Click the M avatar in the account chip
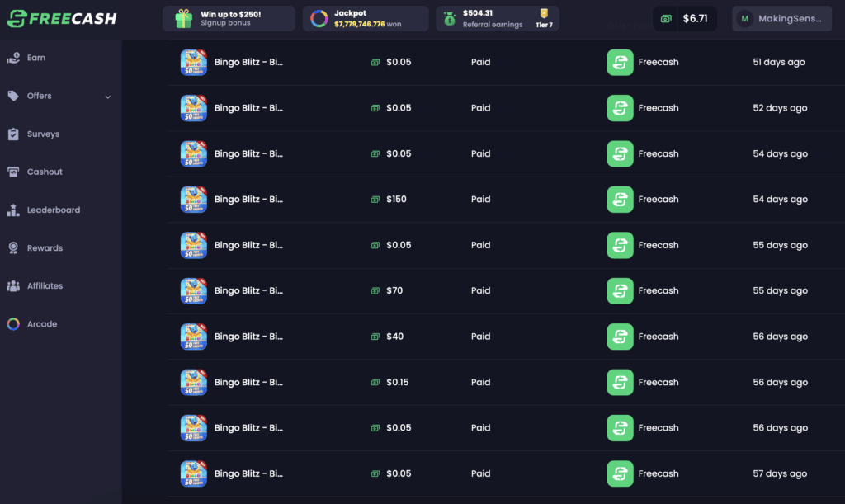 746,17
